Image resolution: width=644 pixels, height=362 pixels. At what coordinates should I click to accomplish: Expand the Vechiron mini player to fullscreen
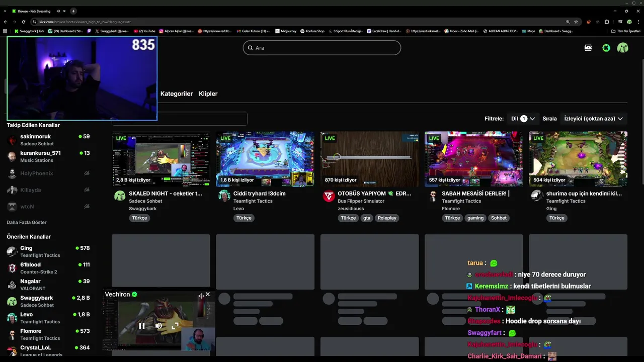point(175,326)
